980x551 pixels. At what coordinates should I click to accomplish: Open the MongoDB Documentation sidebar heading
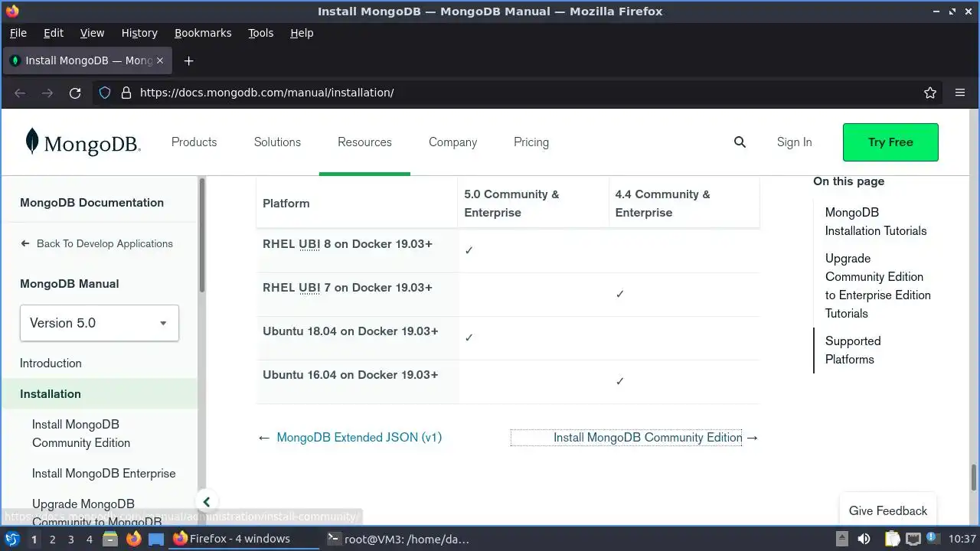click(92, 203)
